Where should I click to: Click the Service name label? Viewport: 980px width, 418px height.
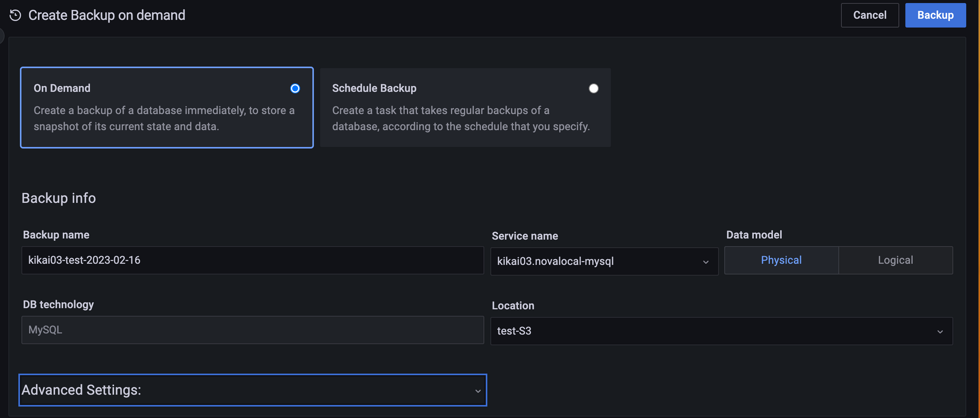pyautogui.click(x=525, y=236)
